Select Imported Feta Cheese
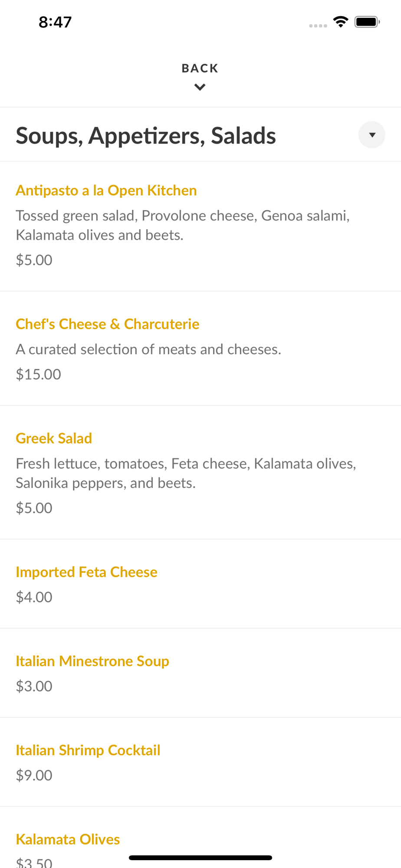 86,572
